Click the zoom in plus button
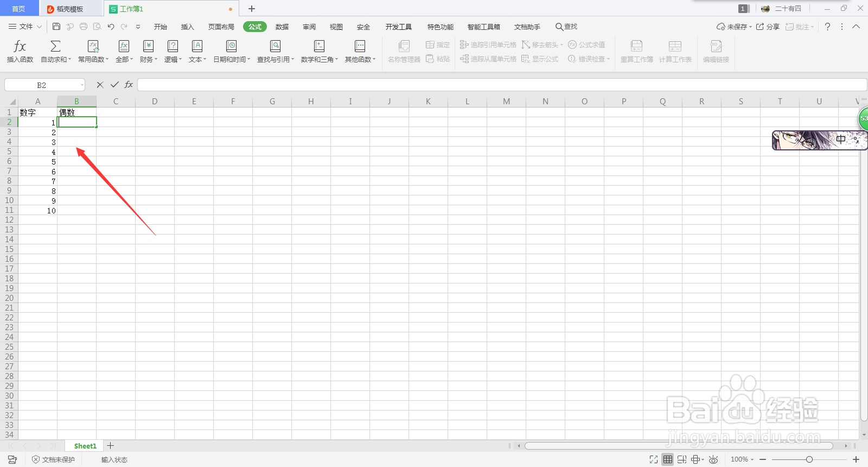The image size is (868, 467). [x=856, y=459]
